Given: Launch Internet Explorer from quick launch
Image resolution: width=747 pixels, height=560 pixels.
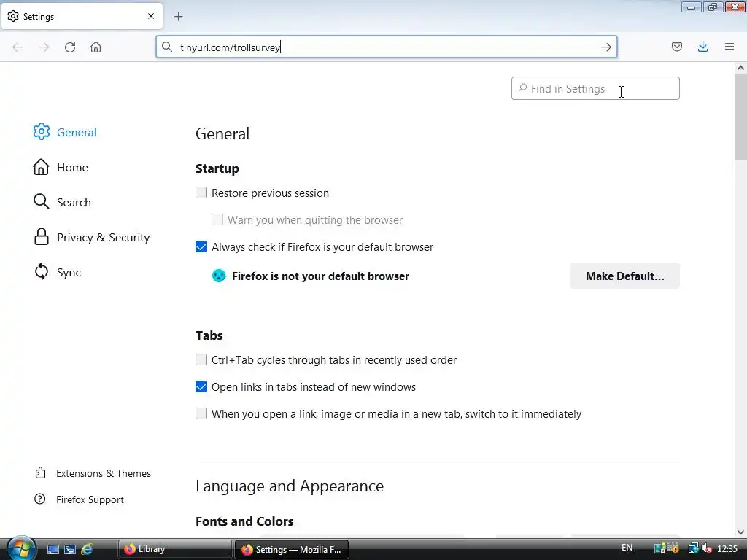Looking at the screenshot, I should tap(87, 549).
